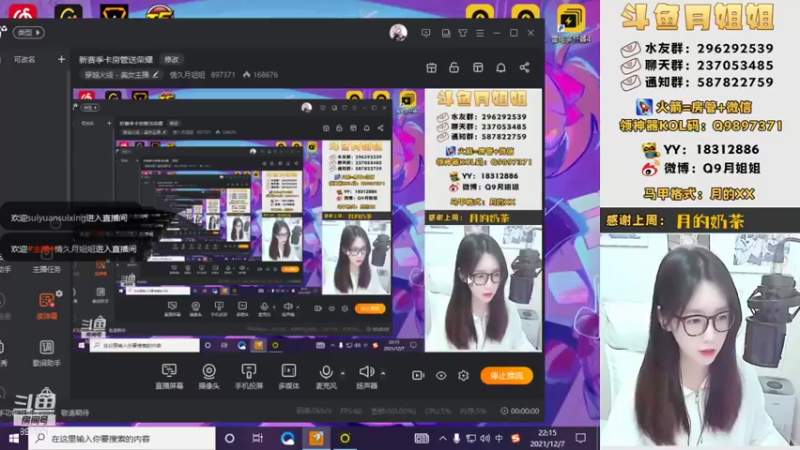800x450 pixels.
Task: Click the microphone icon in system tray
Action: coord(456,438)
